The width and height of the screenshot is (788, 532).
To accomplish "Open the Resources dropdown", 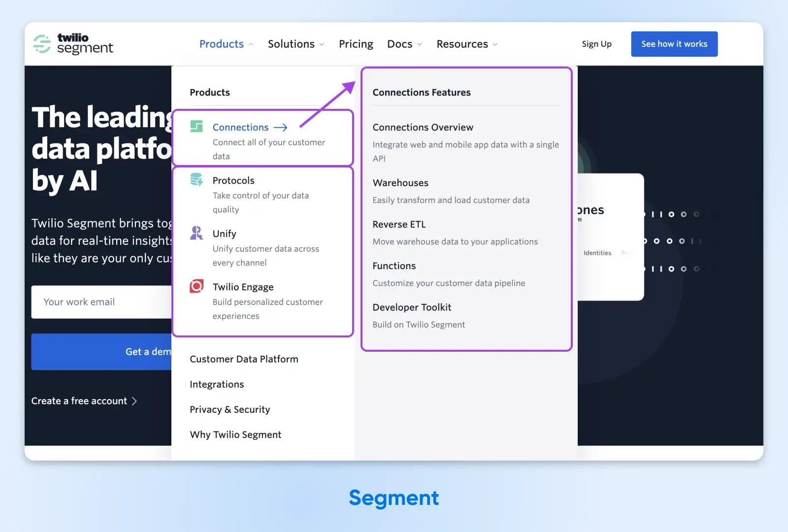I will point(467,44).
